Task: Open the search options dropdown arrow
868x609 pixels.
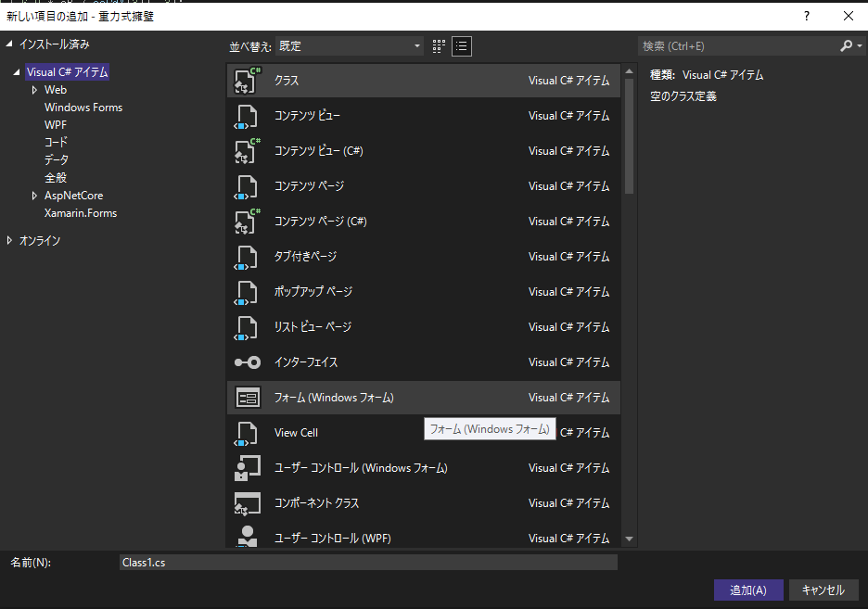Action: tap(860, 46)
